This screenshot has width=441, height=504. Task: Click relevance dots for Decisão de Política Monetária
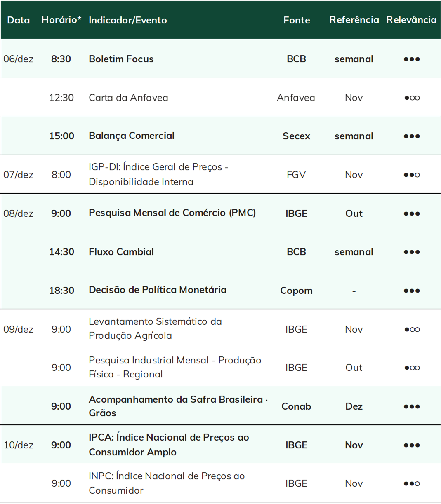pyautogui.click(x=412, y=291)
